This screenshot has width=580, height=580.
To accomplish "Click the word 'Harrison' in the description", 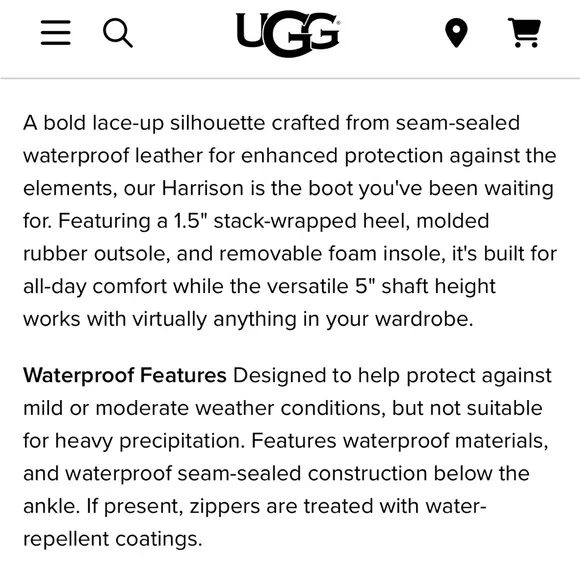I will (202, 188).
